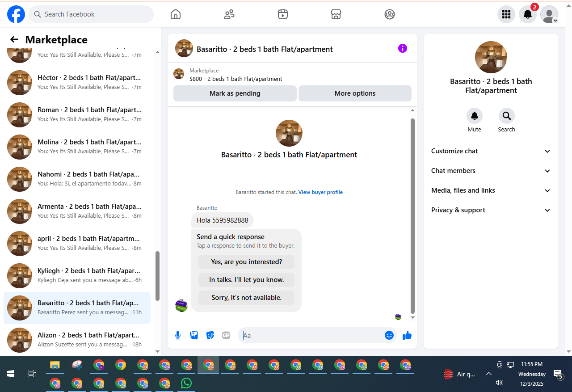Open Nahomi's apartment conversation

point(77,179)
